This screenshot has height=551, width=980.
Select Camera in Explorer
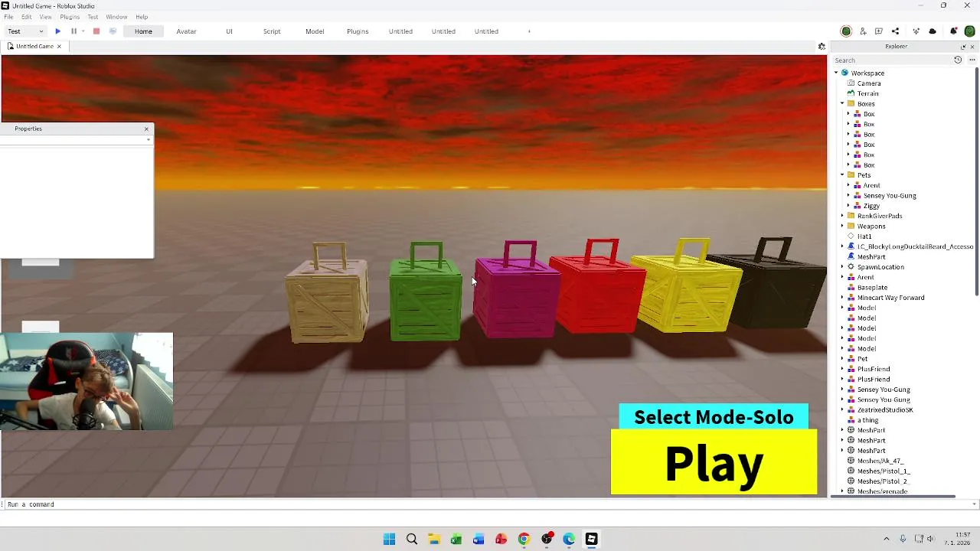(x=868, y=83)
